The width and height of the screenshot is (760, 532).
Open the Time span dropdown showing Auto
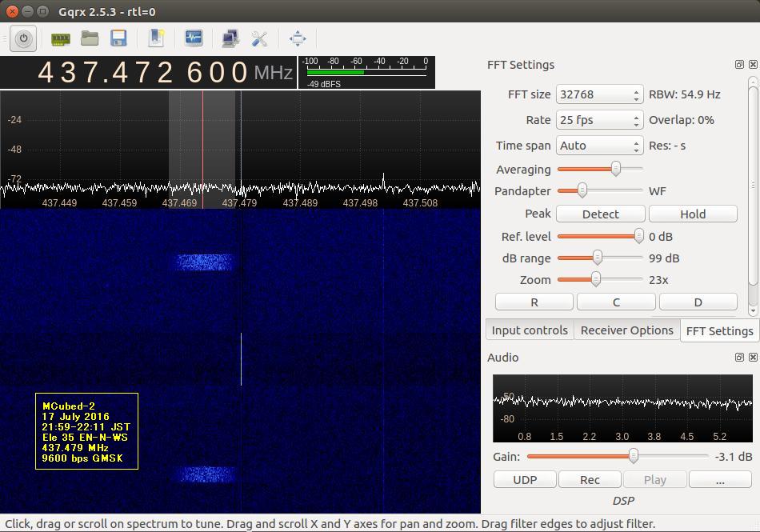[x=599, y=146]
